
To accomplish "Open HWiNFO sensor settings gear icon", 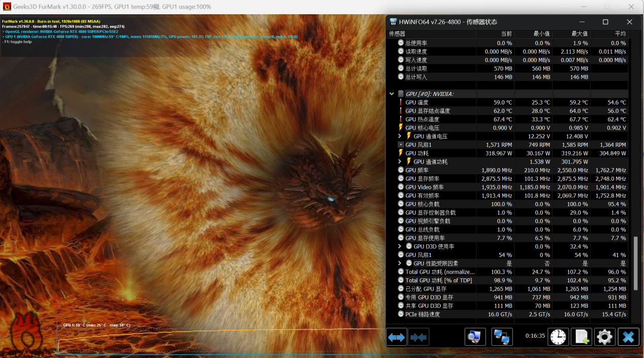I will point(604,337).
